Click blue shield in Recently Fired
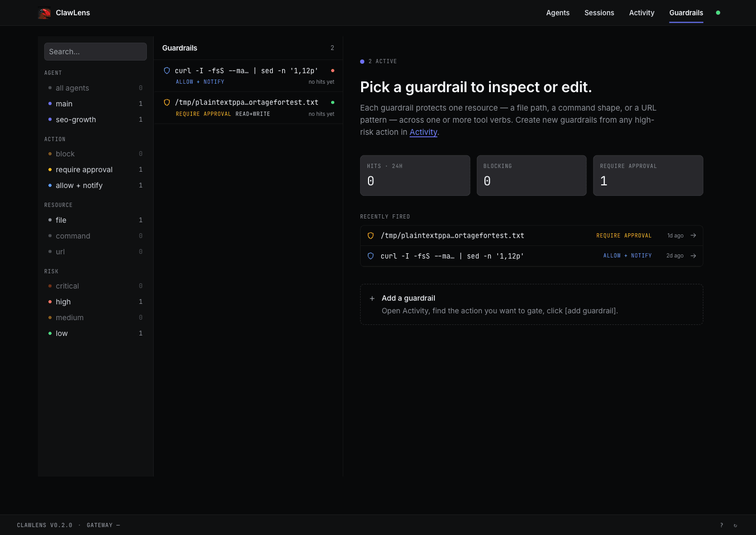This screenshot has height=535, width=756. (371, 256)
